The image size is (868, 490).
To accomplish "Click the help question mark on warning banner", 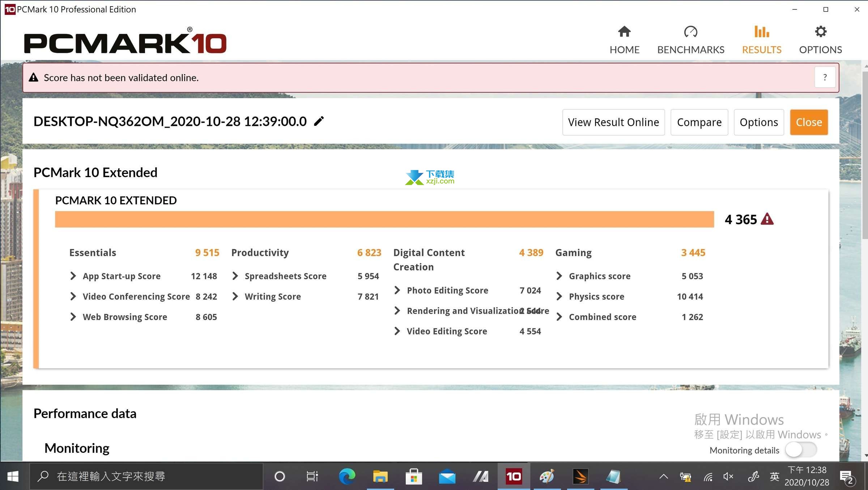I will 825,77.
